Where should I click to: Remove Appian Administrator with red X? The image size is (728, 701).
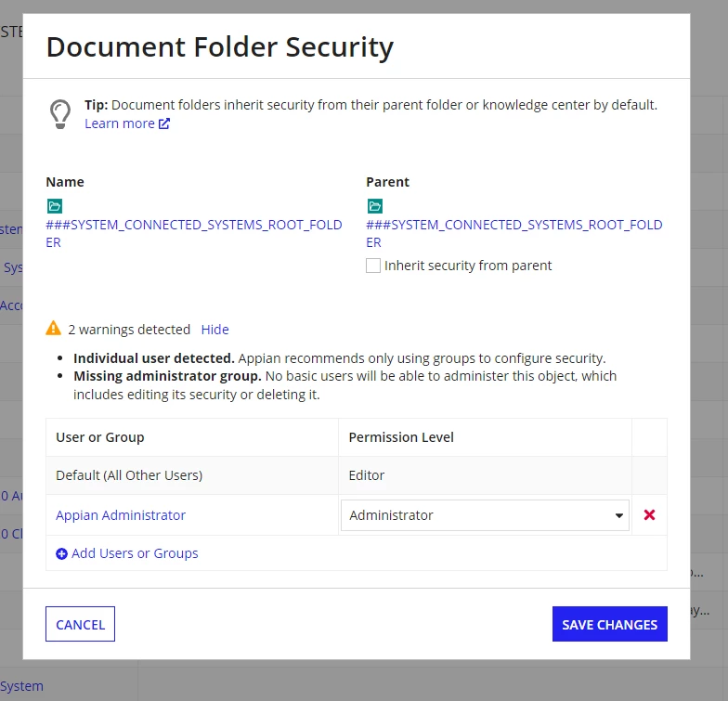[x=649, y=514]
